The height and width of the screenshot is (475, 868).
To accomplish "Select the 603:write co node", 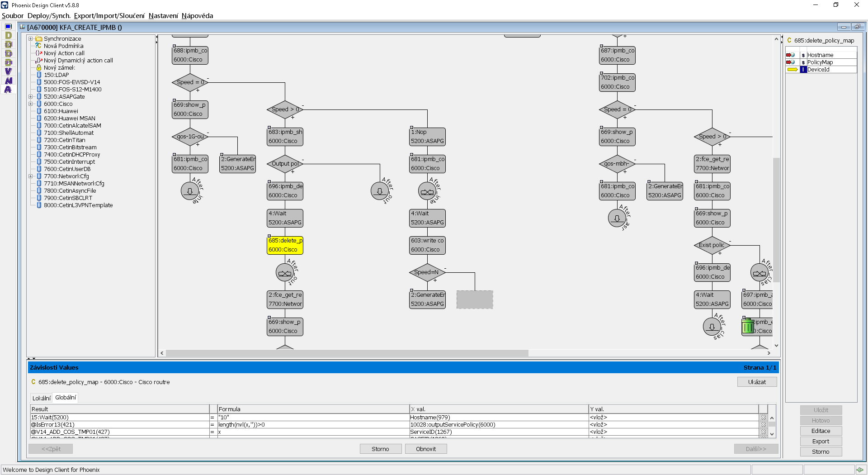I will pos(427,245).
